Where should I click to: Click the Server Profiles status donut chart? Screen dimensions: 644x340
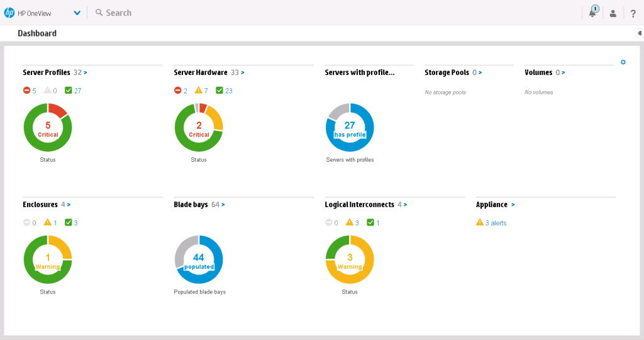point(48,127)
